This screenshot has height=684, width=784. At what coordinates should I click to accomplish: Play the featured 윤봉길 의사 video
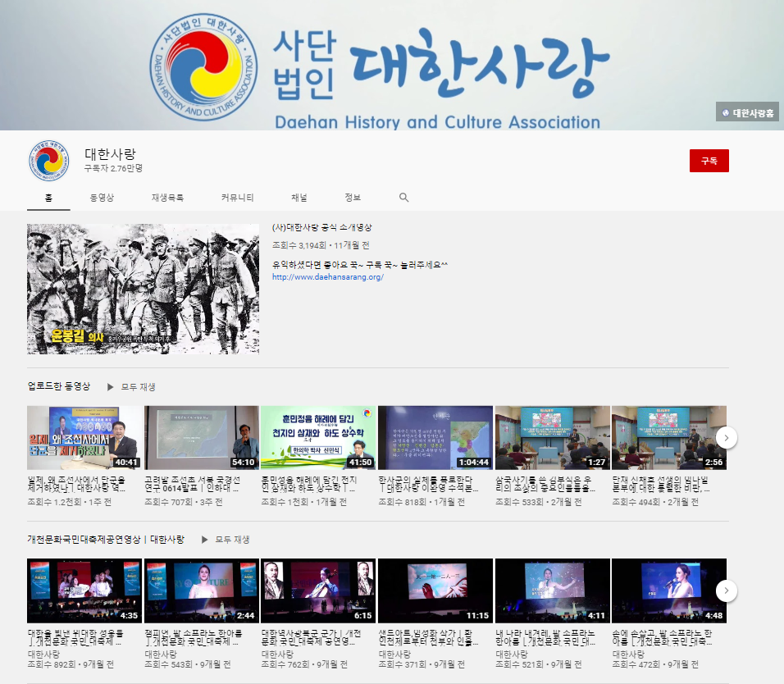(x=143, y=289)
